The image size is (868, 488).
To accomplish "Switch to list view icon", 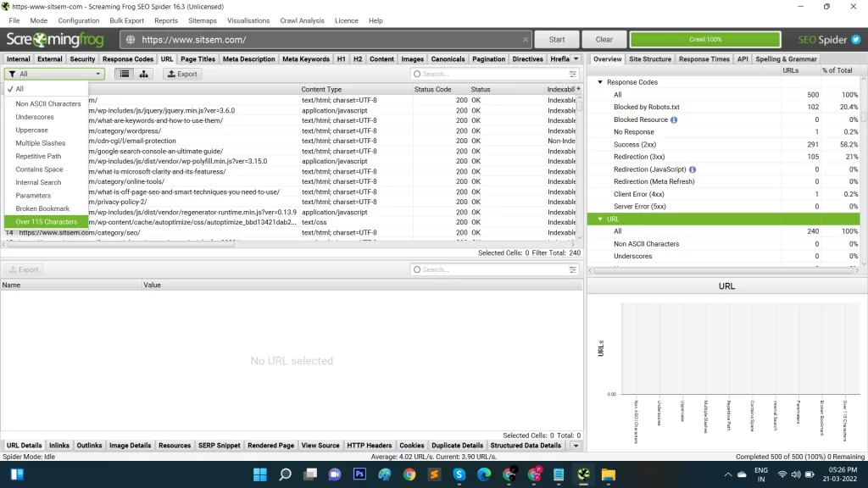I will (x=125, y=74).
